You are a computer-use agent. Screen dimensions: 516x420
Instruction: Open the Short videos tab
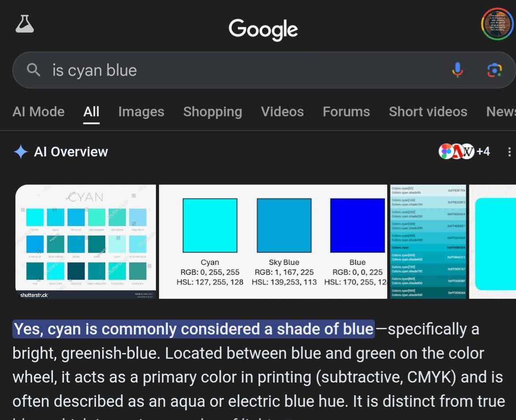click(428, 112)
